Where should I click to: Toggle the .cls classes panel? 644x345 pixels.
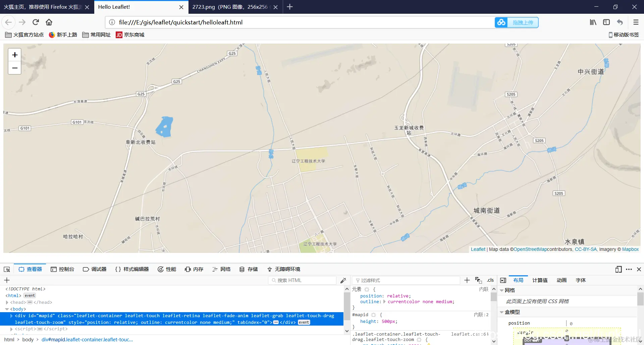(x=490, y=280)
